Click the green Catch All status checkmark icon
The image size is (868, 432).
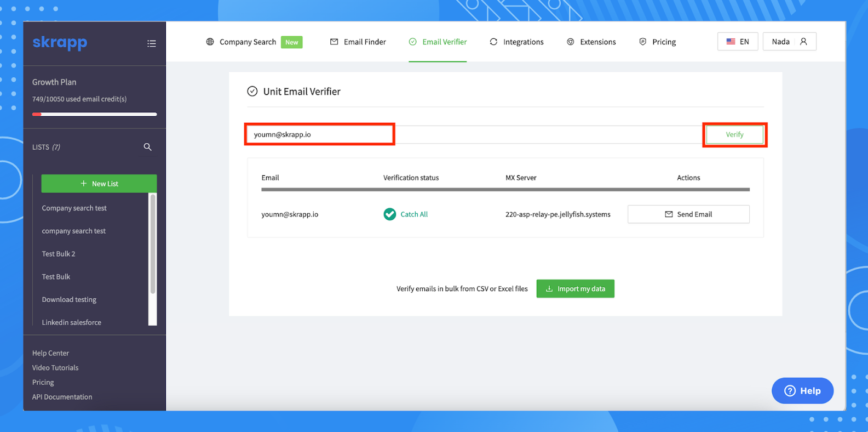point(390,214)
